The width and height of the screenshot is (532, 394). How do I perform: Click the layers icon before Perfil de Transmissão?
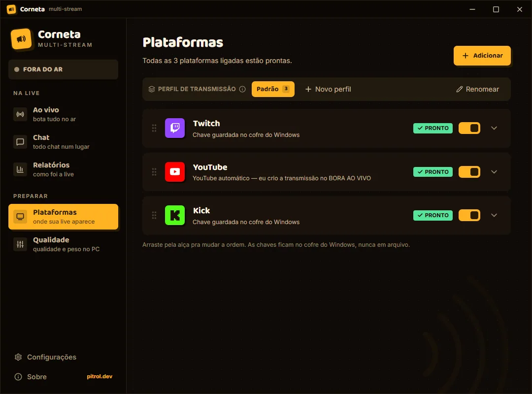(x=152, y=89)
